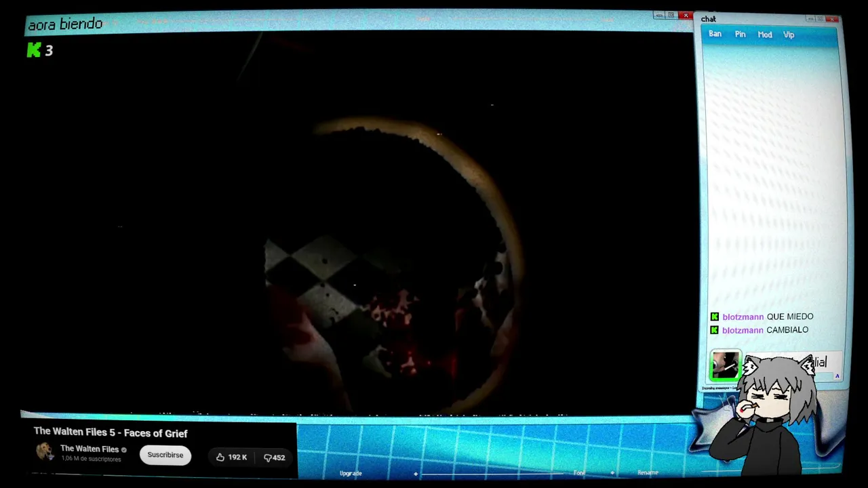Click the verified badge next to The Walten Files
This screenshot has width=868, height=488.
[123, 449]
